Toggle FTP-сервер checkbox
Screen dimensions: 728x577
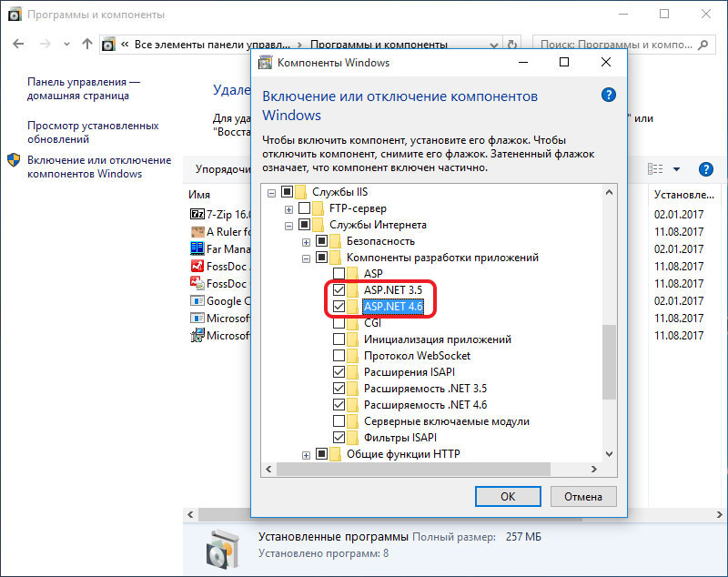click(x=305, y=208)
